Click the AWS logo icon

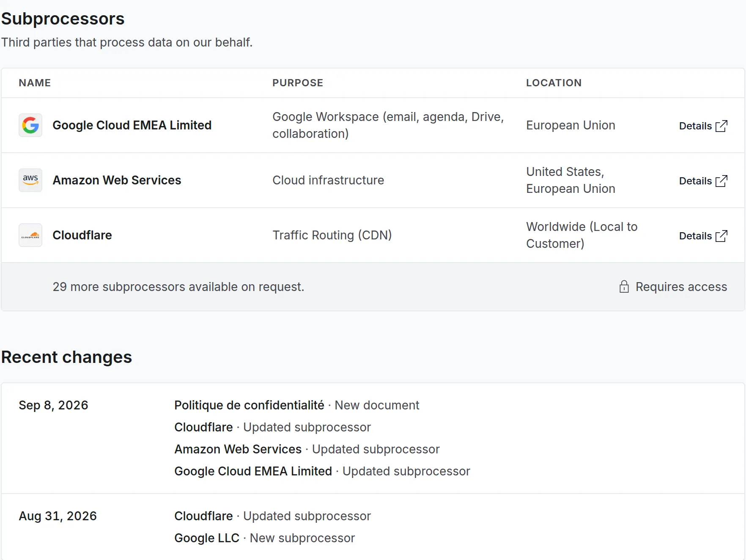[x=30, y=180]
